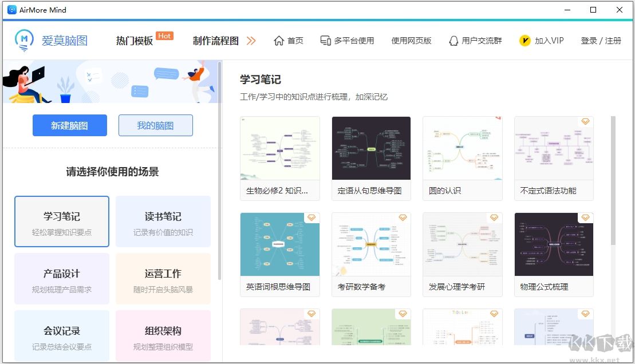Open the 定语从句思维导图 template

click(372, 159)
